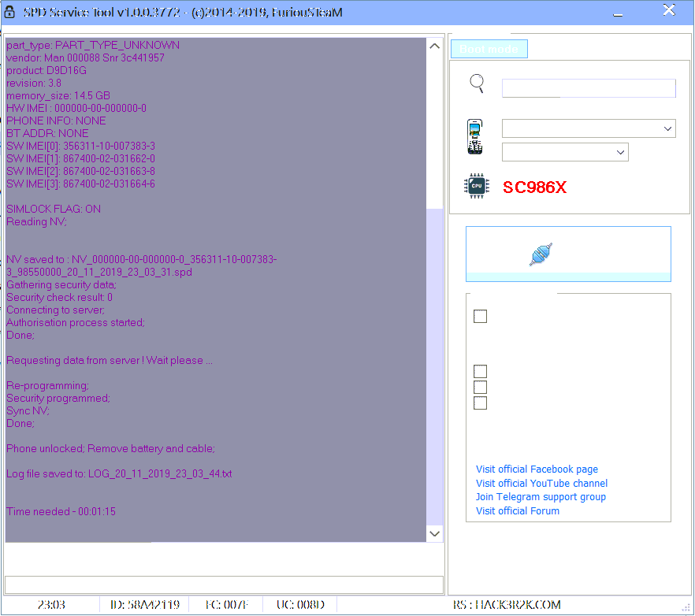Click log line 'SW IMEI[0]: 356311-10-007383-3'
This screenshot has width=695, height=616.
80,147
